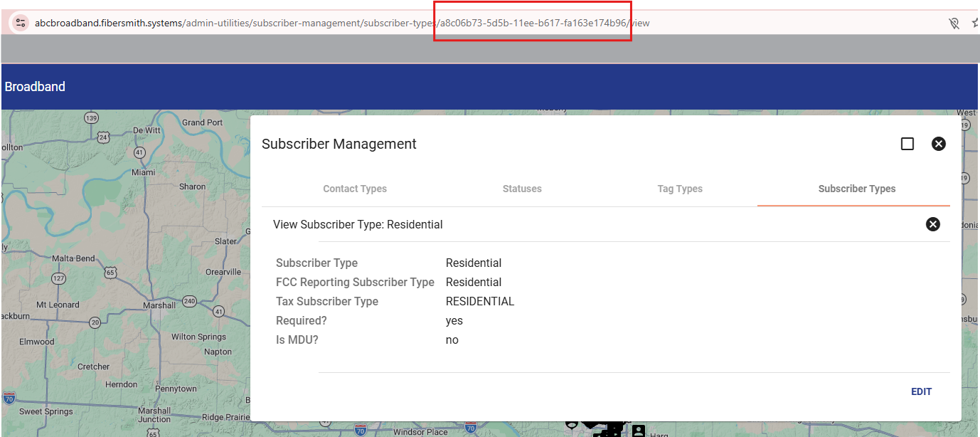Click the Sweet Springs label on map
Viewport: 980px width, 437px height.
(x=46, y=411)
